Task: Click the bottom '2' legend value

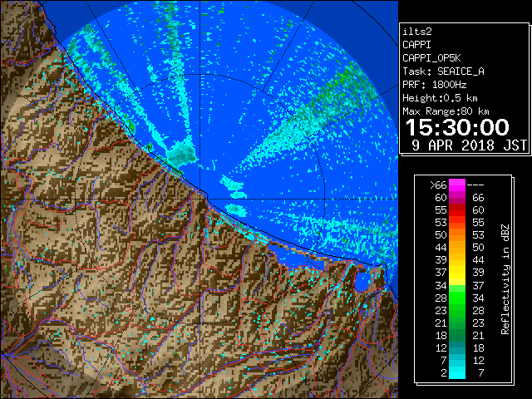Action: pyautogui.click(x=444, y=373)
